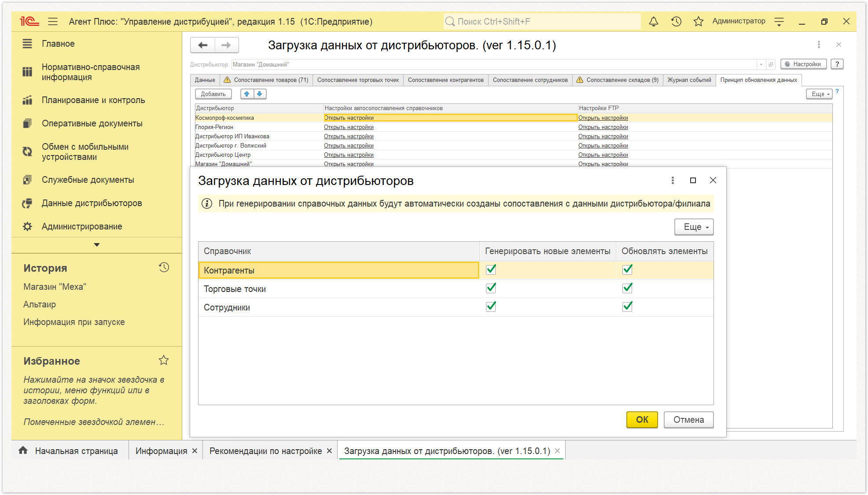Switch to Сопоставление товаров (71) tab
This screenshot has height=495, width=868.
(x=266, y=80)
